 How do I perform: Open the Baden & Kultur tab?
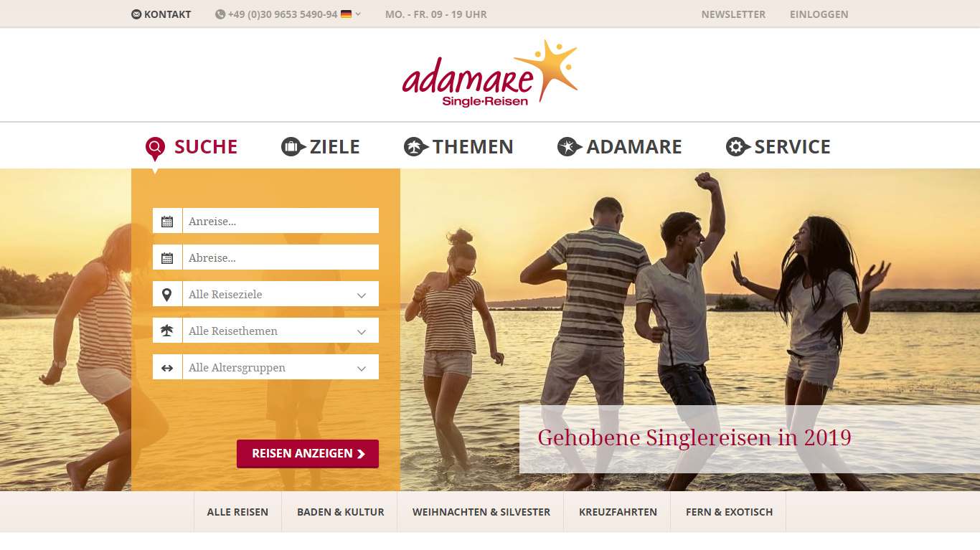pyautogui.click(x=341, y=512)
